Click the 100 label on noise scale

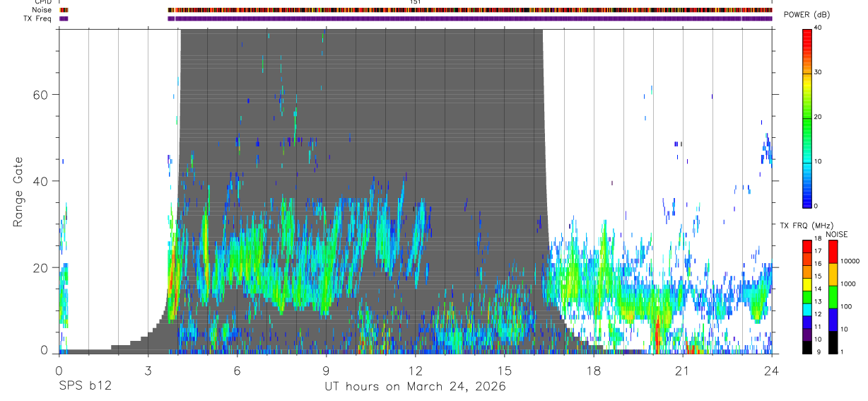845,307
